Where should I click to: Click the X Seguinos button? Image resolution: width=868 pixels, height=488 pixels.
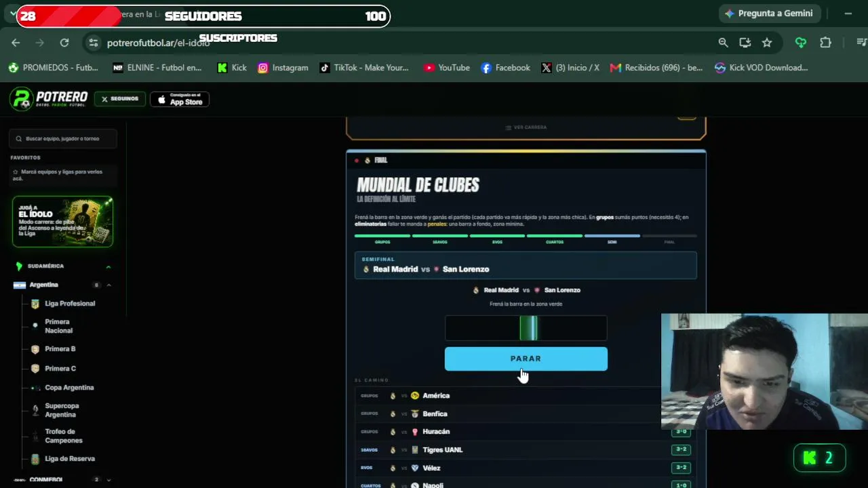[120, 99]
